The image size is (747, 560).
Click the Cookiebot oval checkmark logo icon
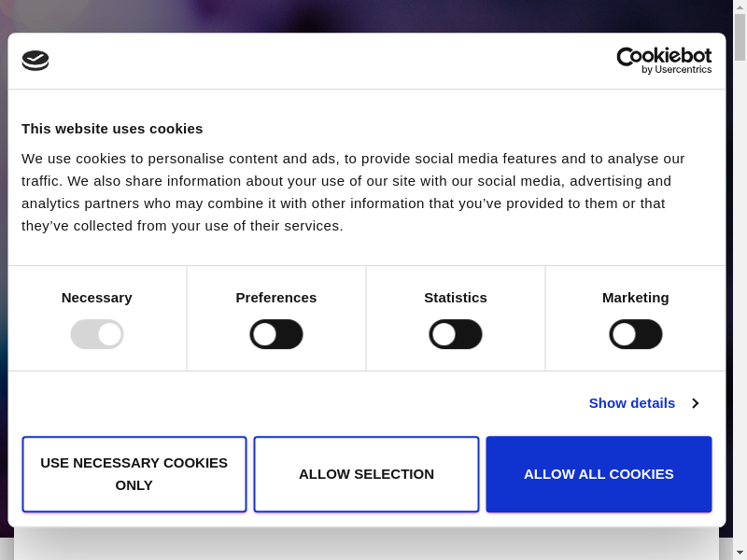tap(35, 61)
